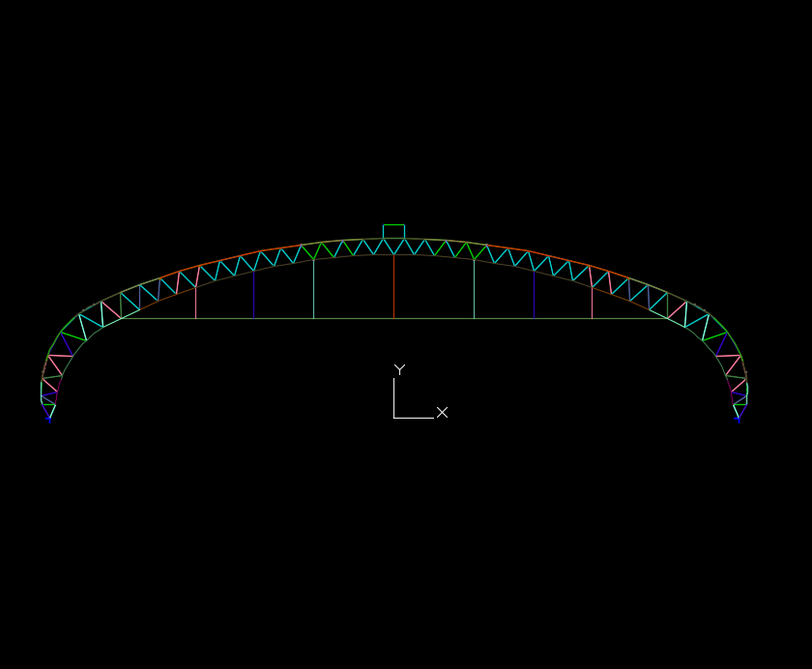Viewport: 812px width, 669px height.
Task: Click the blue support at the left arch base
Action: (x=49, y=420)
